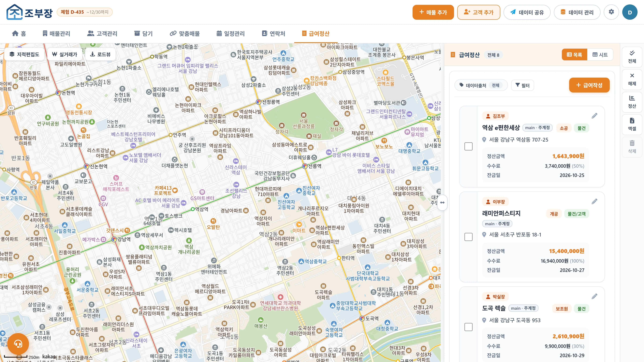Click the 고객 추가 button
Viewport: 644px width, 362px height.
[479, 12]
